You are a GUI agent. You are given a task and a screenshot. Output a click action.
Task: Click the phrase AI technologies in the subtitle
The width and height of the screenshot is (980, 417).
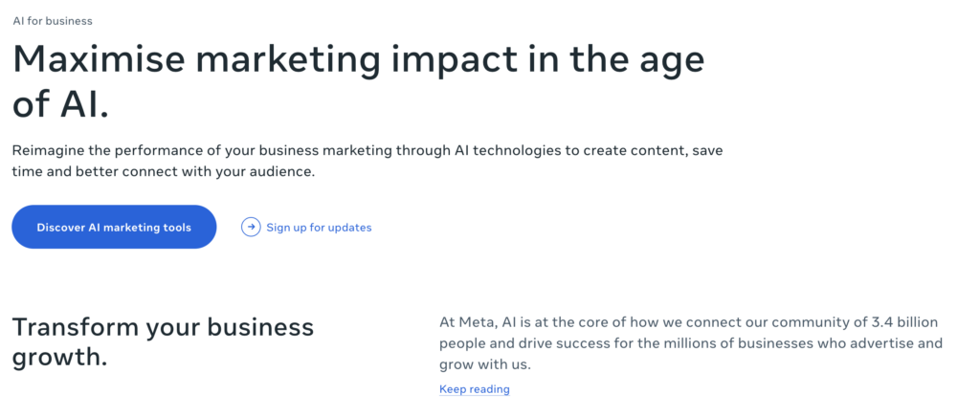coord(455,151)
